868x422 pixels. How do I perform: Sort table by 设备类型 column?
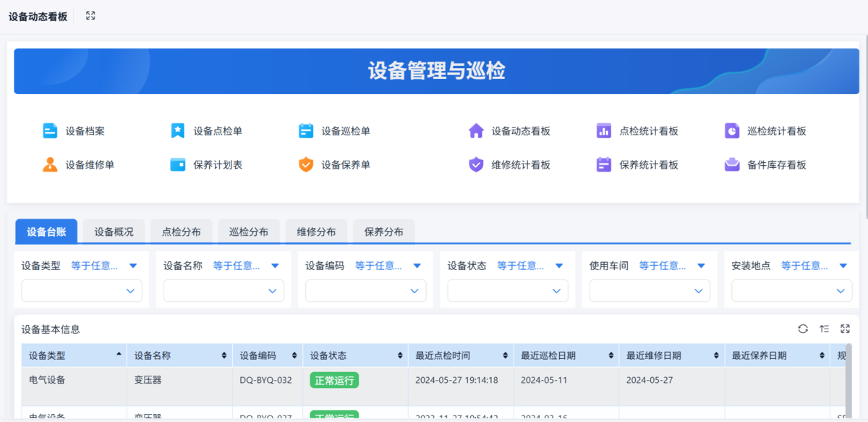119,355
